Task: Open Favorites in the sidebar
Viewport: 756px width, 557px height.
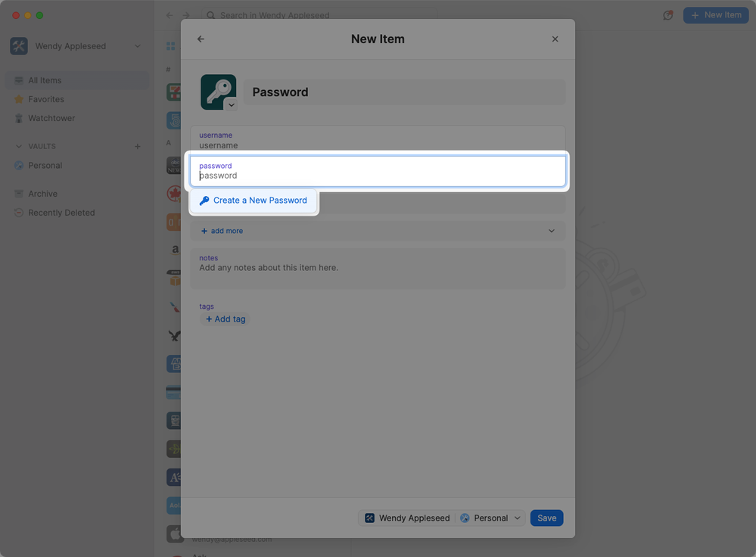Action: (46, 99)
